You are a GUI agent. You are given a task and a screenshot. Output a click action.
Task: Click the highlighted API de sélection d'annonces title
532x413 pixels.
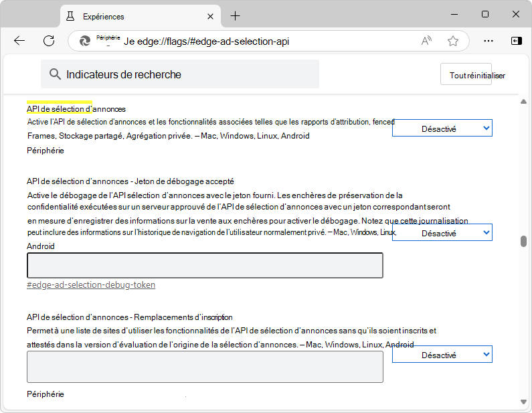[x=76, y=109]
